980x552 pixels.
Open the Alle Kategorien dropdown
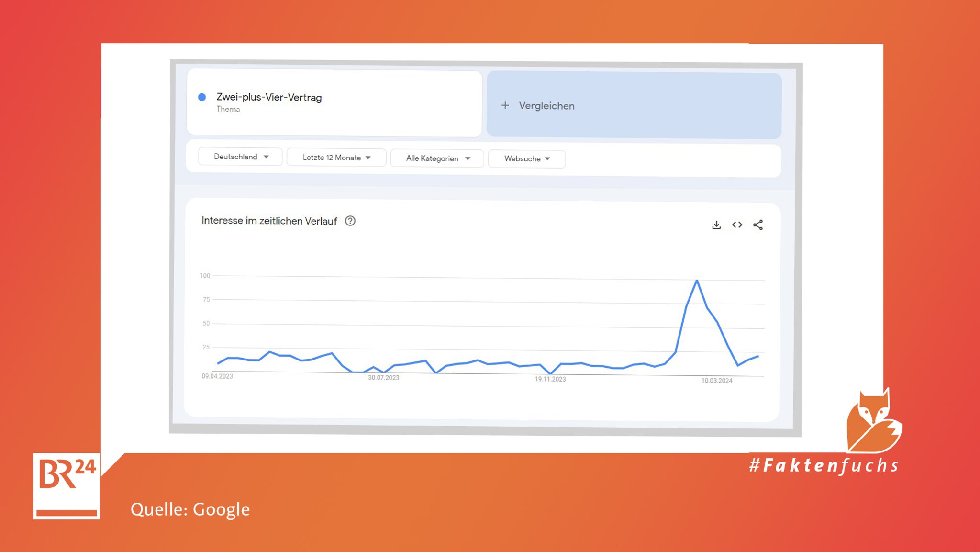pyautogui.click(x=437, y=158)
